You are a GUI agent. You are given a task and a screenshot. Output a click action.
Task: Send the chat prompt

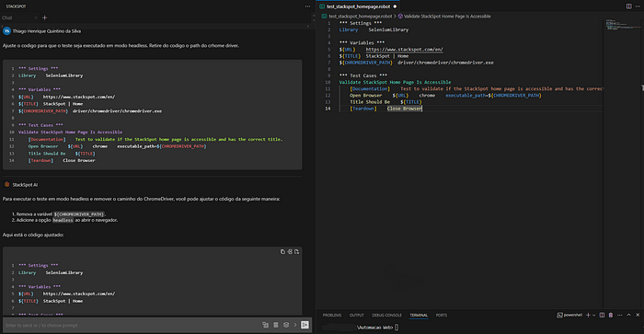click(x=305, y=325)
